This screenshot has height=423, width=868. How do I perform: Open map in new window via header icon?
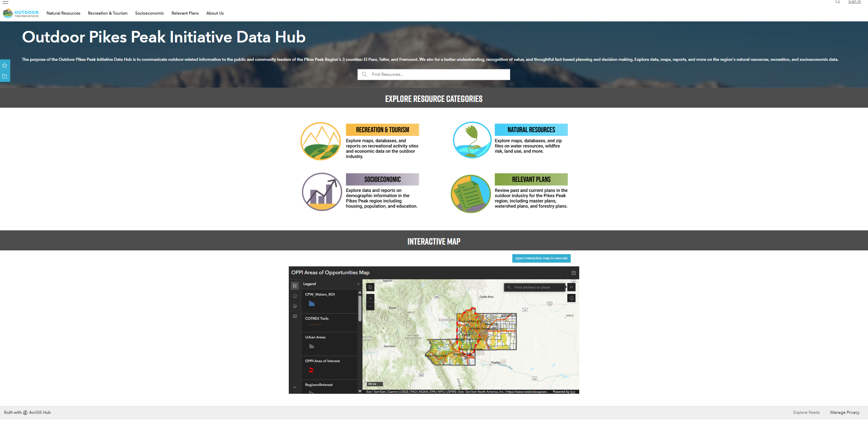[x=574, y=273]
